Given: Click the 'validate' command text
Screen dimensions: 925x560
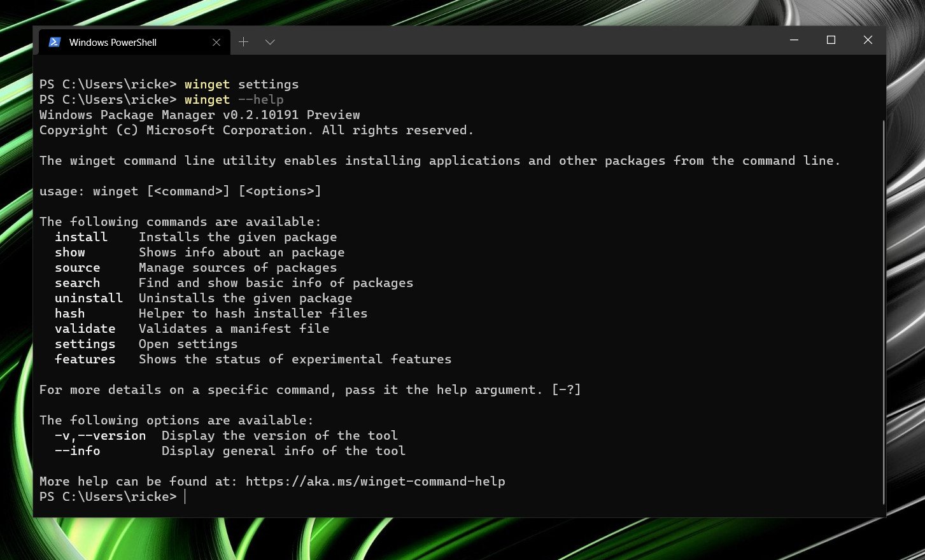Looking at the screenshot, I should click(x=85, y=328).
